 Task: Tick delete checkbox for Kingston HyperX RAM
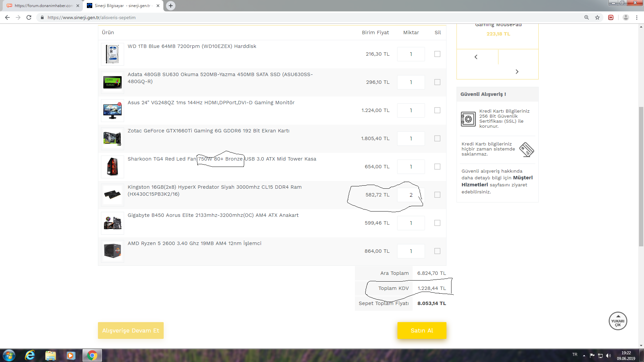click(x=437, y=195)
